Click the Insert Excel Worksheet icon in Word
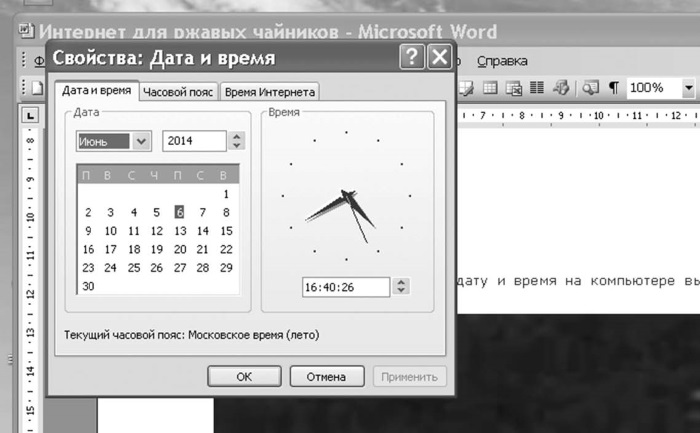The height and width of the screenshot is (433, 700). click(x=514, y=88)
